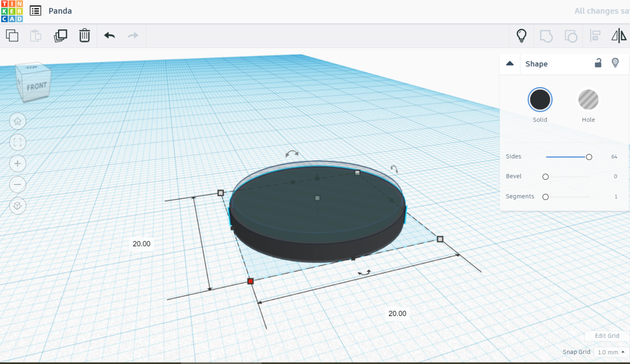630x364 pixels.
Task: Lock editing with padlock icon
Action: [x=598, y=63]
